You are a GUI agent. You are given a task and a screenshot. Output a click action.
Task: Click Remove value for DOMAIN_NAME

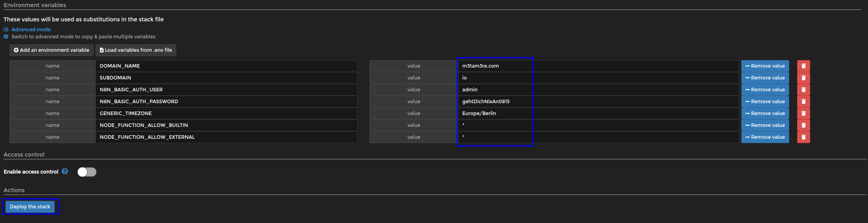pyautogui.click(x=765, y=66)
